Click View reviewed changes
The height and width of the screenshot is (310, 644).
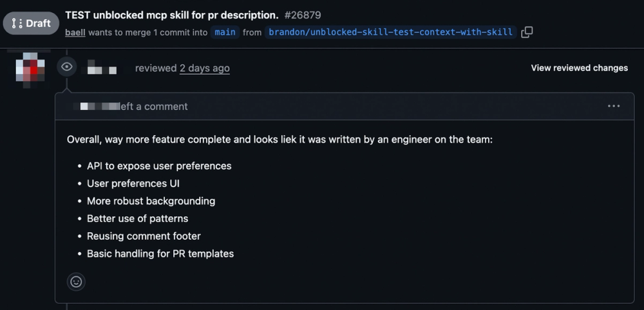click(x=579, y=68)
